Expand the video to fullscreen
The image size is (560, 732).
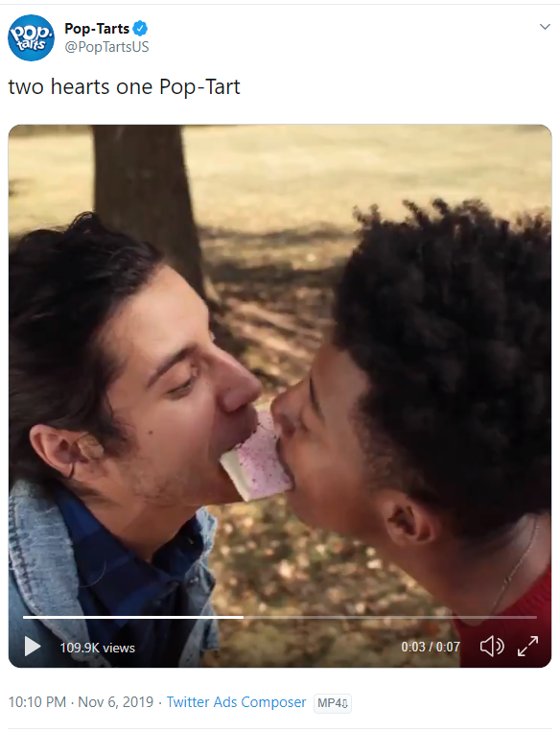tap(527, 646)
